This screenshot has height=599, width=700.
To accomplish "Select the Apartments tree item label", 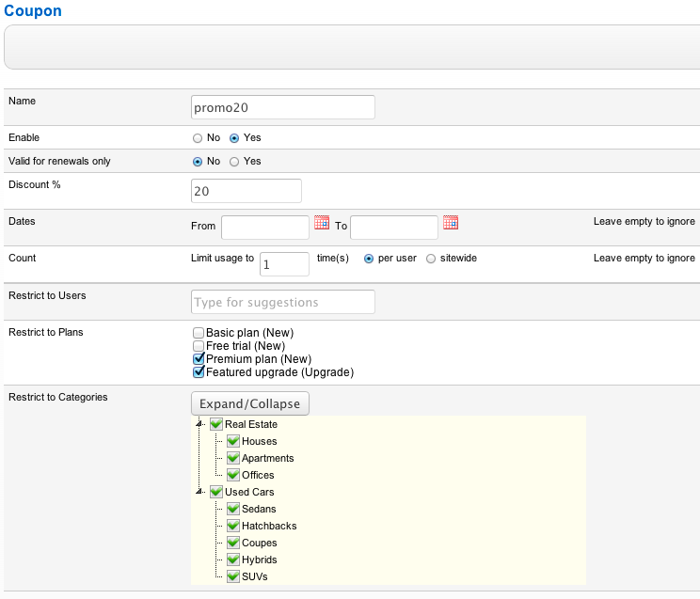I will (267, 458).
